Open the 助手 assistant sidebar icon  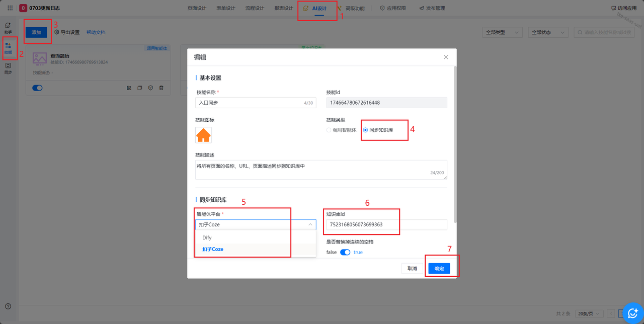point(8,28)
